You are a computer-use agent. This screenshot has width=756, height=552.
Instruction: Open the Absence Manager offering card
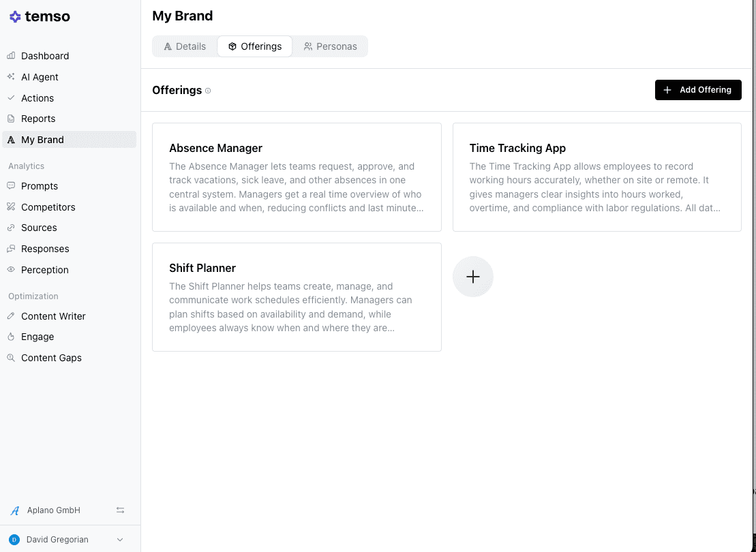click(x=297, y=177)
